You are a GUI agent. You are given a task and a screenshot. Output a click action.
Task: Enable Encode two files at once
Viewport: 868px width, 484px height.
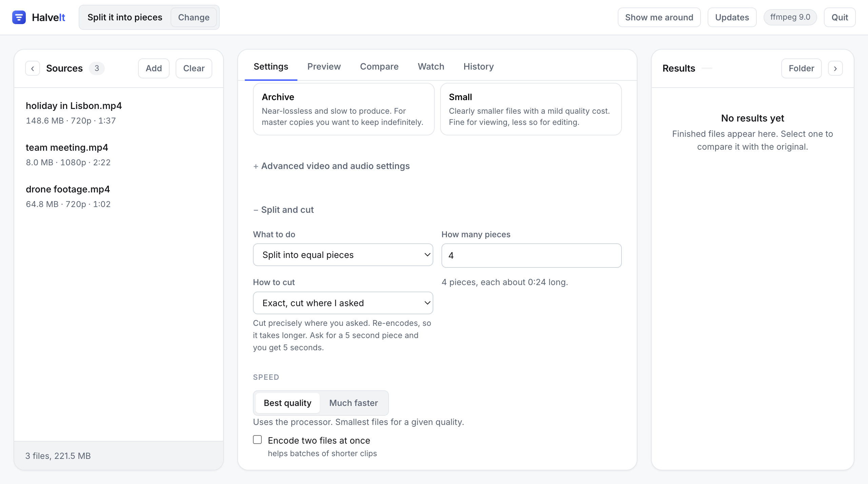pos(257,440)
